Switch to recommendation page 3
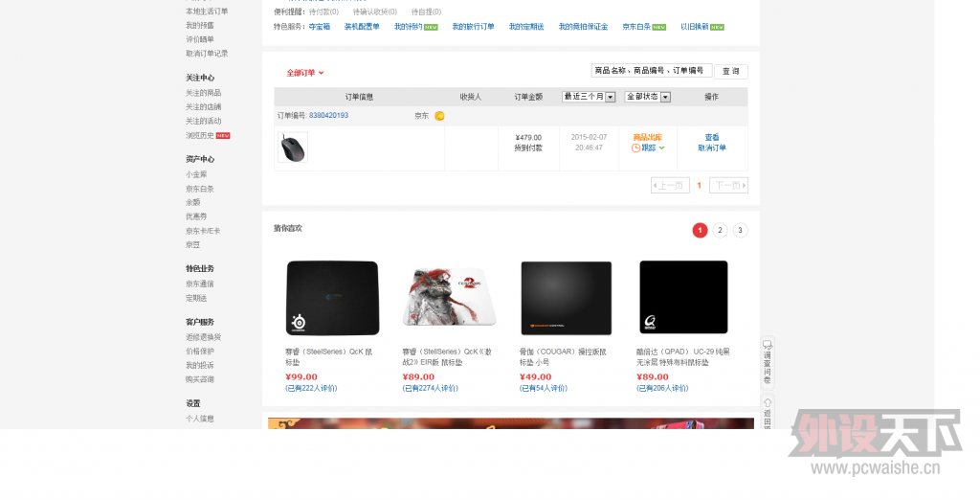The image size is (980, 500). coord(740,230)
